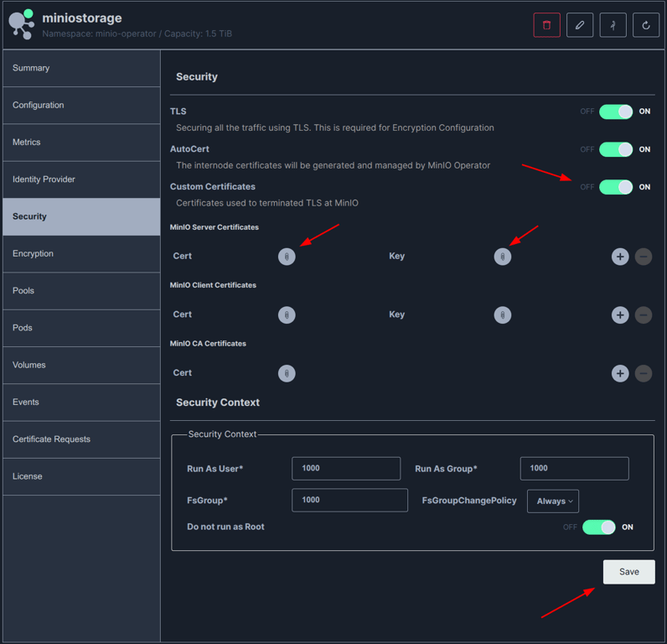Open the Metrics tab

[x=81, y=143]
